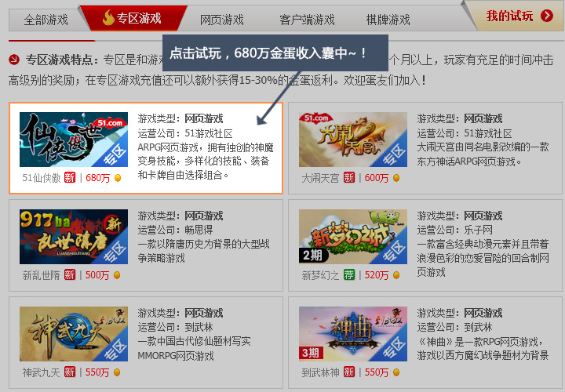Open the 到武林神 game title link
This screenshot has width=565, height=392.
(320, 372)
